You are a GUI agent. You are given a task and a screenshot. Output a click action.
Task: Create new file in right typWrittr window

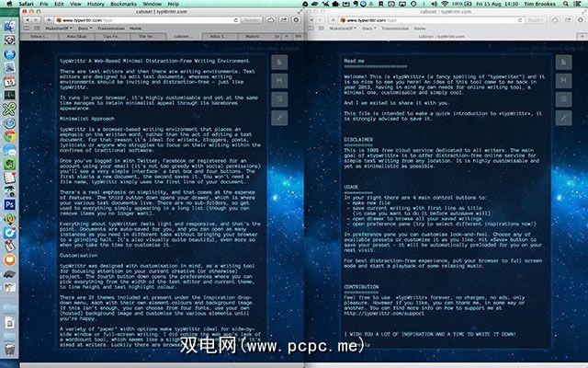[x=563, y=63]
